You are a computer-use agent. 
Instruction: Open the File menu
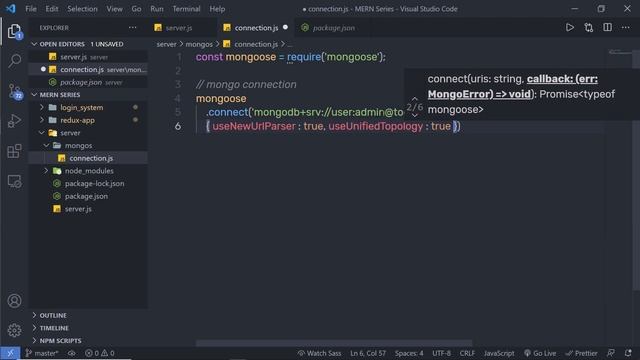click(x=31, y=9)
